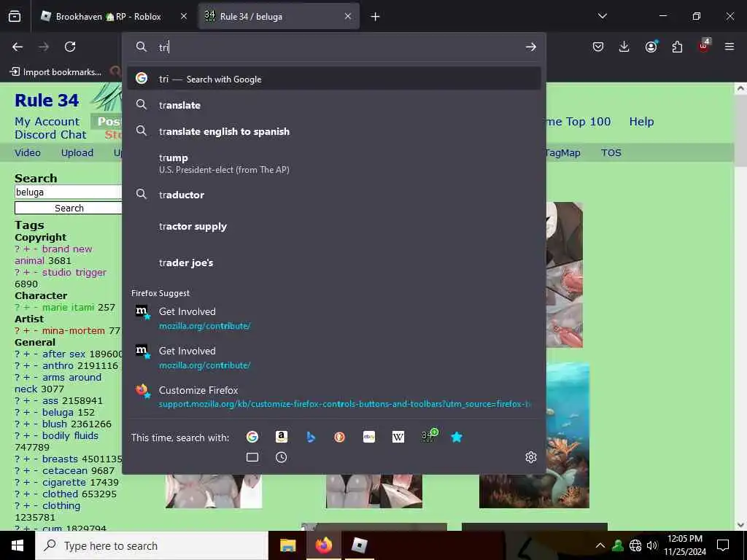The image size is (747, 560).
Task: Click the Roblox icon on the taskbar
Action: click(359, 545)
